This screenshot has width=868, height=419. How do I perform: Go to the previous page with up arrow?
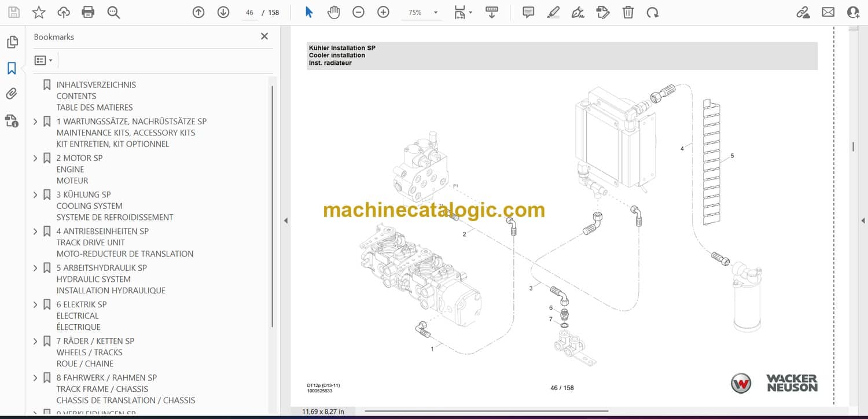(198, 12)
